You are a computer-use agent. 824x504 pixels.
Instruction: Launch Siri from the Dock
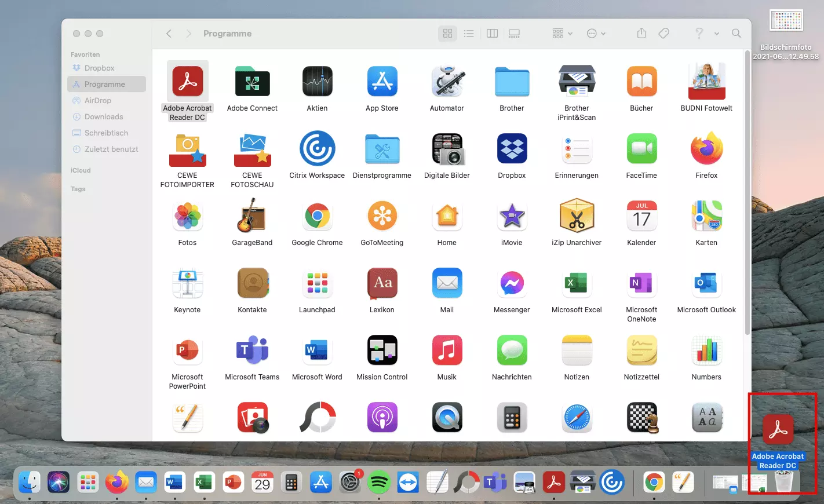[x=58, y=482]
